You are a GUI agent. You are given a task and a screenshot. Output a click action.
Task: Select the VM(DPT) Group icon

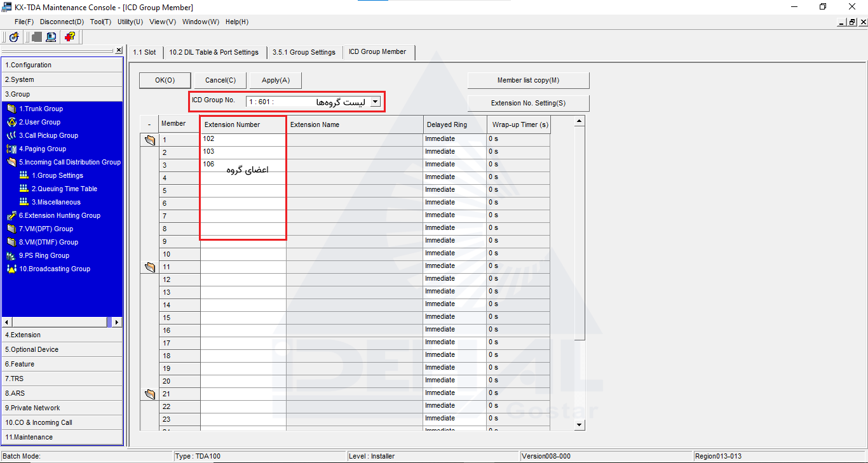coord(11,229)
